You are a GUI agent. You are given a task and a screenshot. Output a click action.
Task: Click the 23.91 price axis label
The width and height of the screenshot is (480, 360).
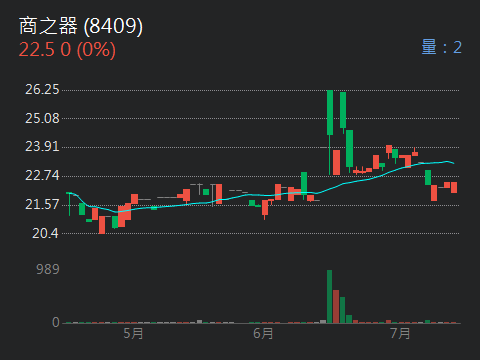42,146
